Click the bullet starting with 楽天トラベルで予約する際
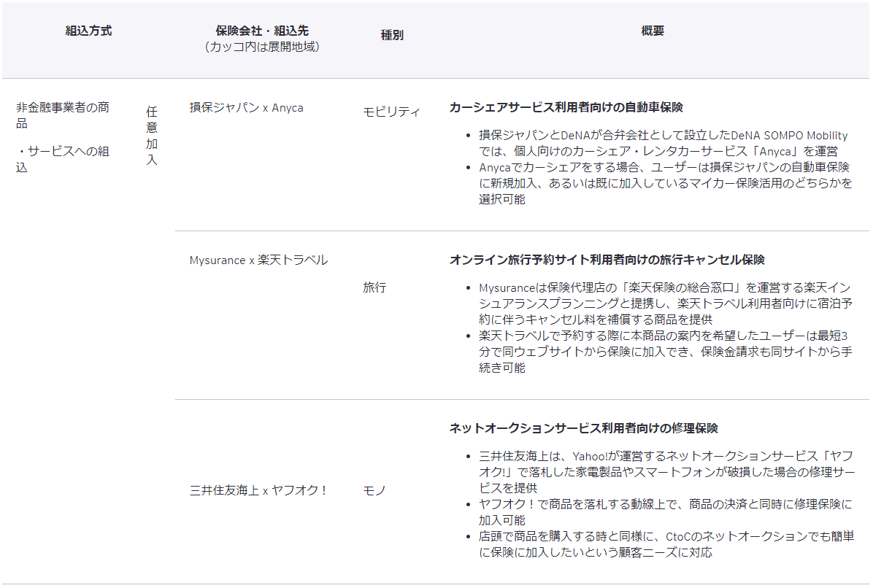The width and height of the screenshot is (873, 588). point(664,352)
